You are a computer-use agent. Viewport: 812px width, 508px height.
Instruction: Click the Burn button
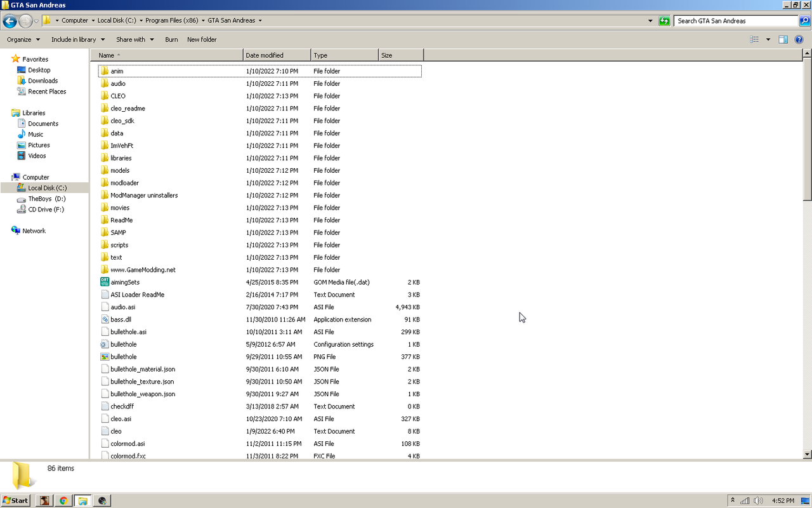tap(171, 39)
